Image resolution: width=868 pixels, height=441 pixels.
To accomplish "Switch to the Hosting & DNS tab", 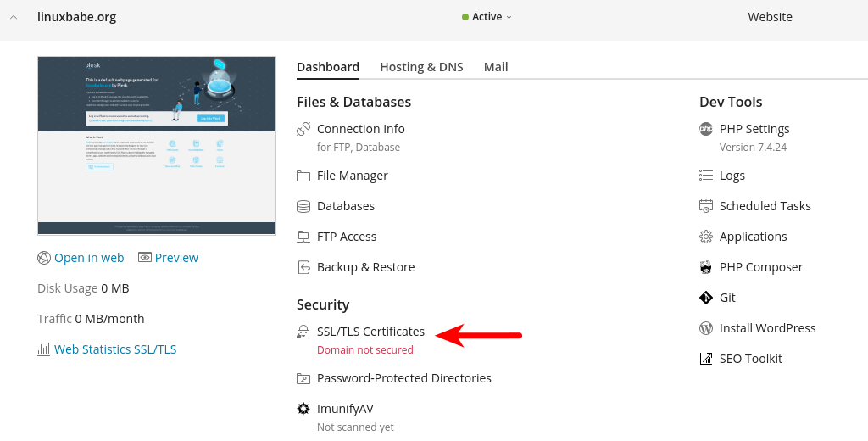I will coord(421,67).
